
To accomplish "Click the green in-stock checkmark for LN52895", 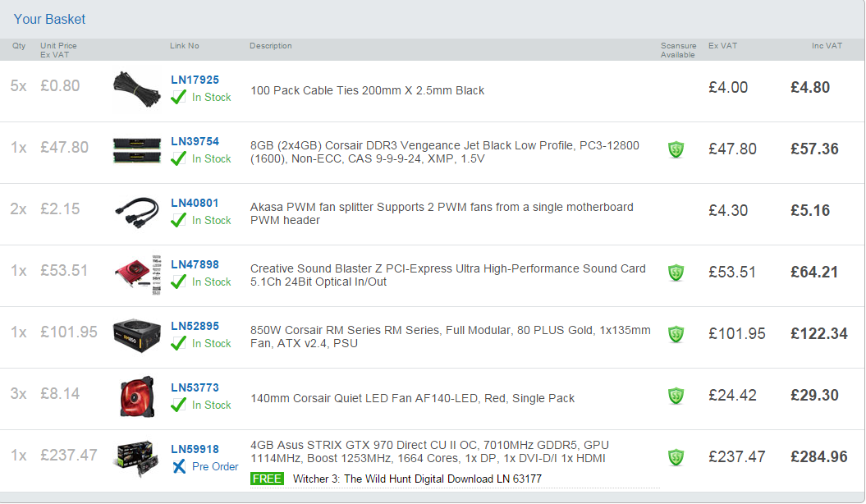I will 178,343.
